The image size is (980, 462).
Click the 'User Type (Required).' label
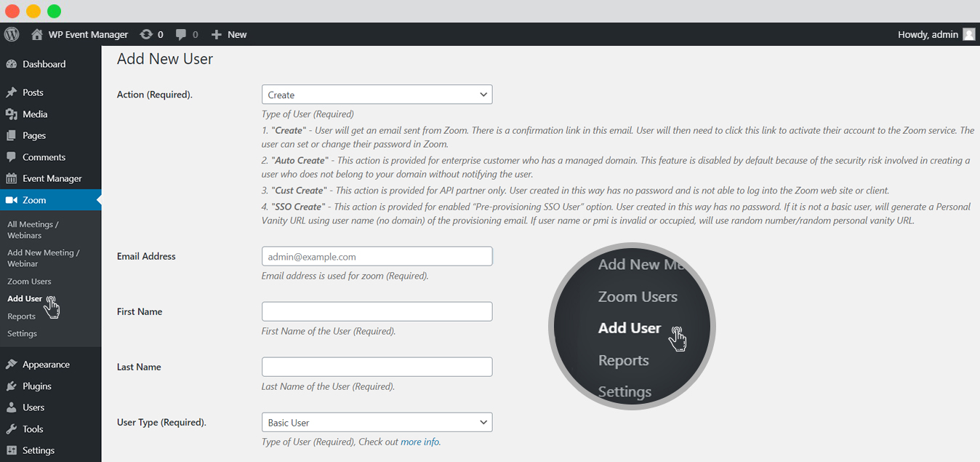tap(161, 423)
